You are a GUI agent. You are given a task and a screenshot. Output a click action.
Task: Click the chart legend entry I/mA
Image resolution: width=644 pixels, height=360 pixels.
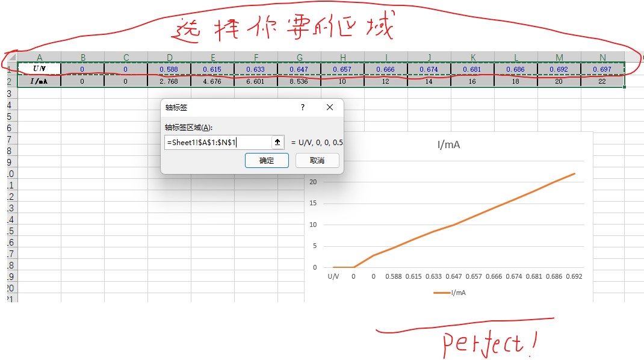[450, 293]
